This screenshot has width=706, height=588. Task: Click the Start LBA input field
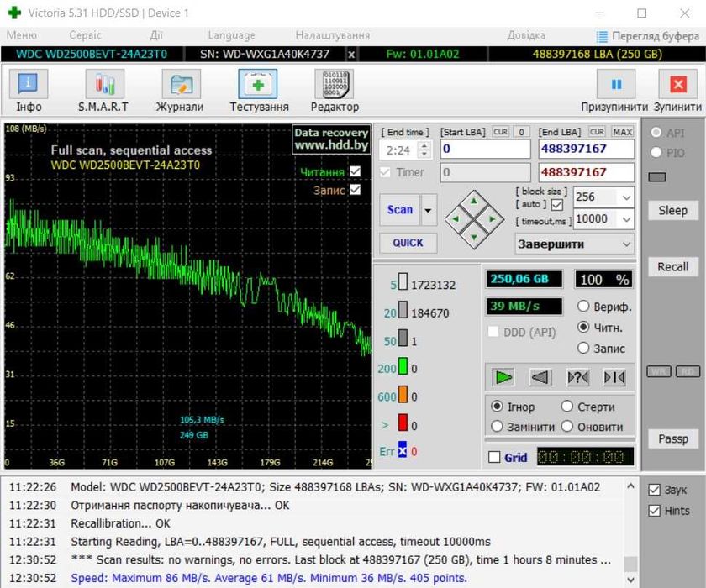[x=485, y=149]
